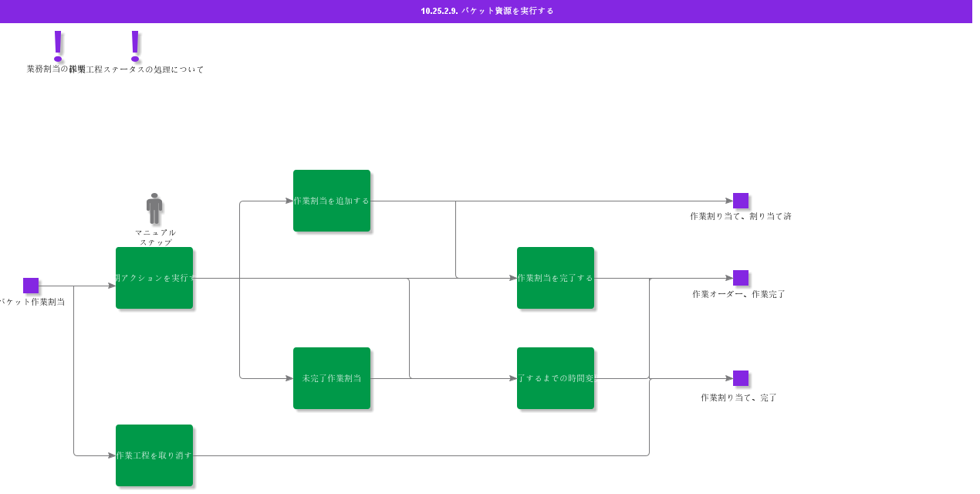This screenshot has width=980, height=494.
Task: Open the アクションを実行 process box
Action: [154, 278]
